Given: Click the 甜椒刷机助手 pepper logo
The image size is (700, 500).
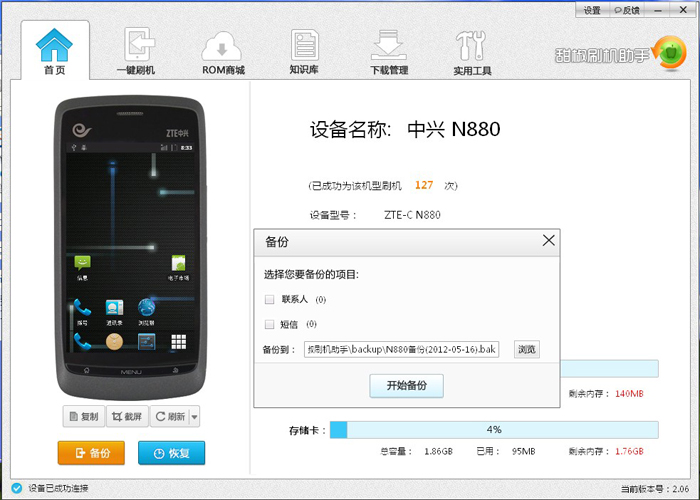Looking at the screenshot, I should tap(669, 53).
